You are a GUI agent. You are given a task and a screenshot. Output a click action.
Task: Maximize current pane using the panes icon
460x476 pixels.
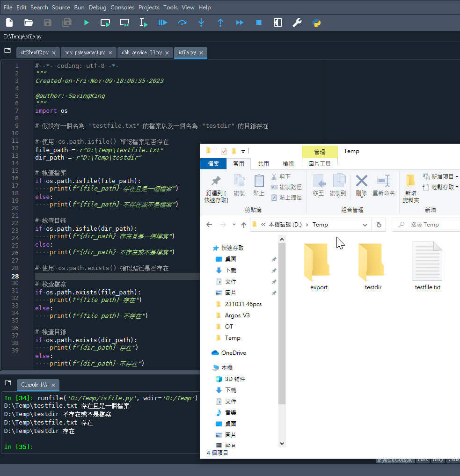coord(277,22)
